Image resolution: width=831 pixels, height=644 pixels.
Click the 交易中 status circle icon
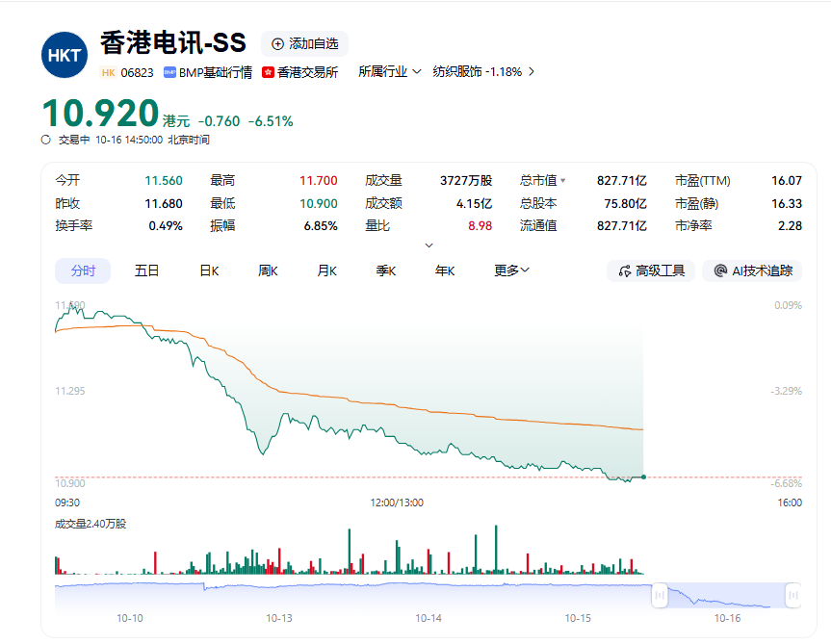coord(46,140)
